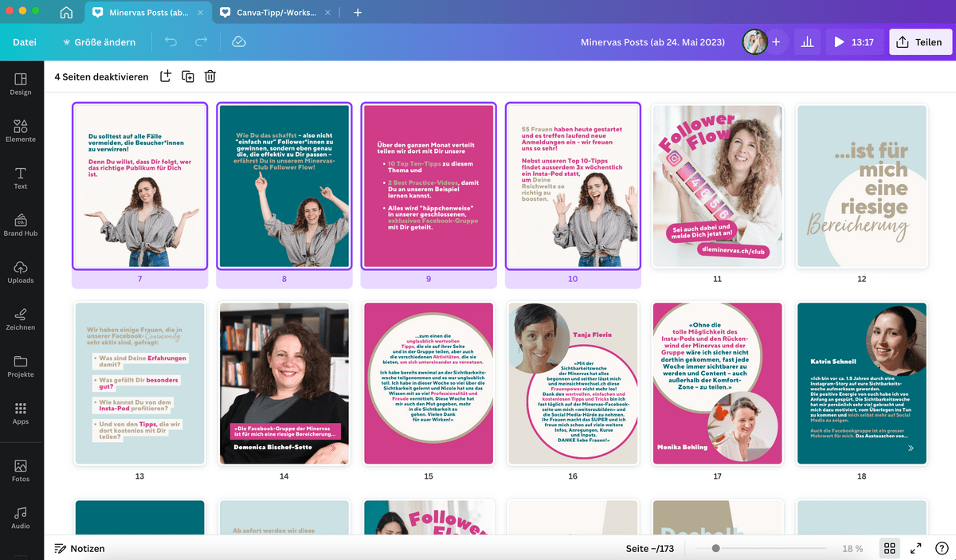Open the Größe ändern option
The width and height of the screenshot is (956, 560).
point(99,42)
